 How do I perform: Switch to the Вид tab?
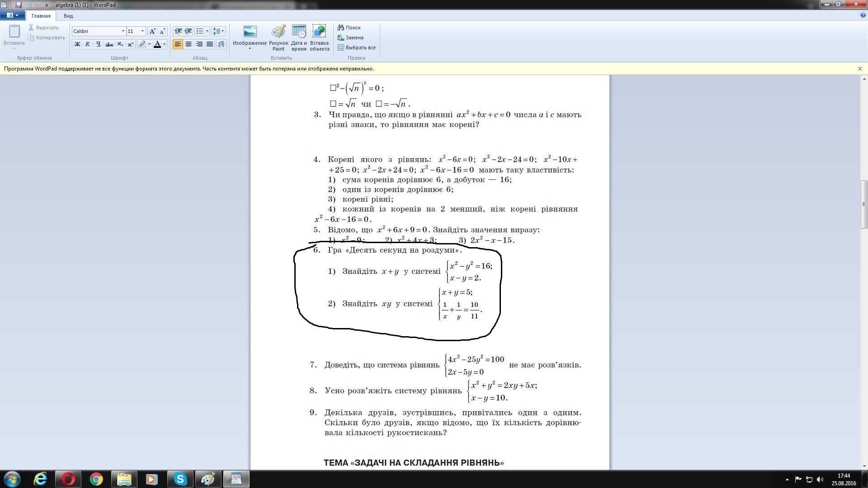[68, 16]
